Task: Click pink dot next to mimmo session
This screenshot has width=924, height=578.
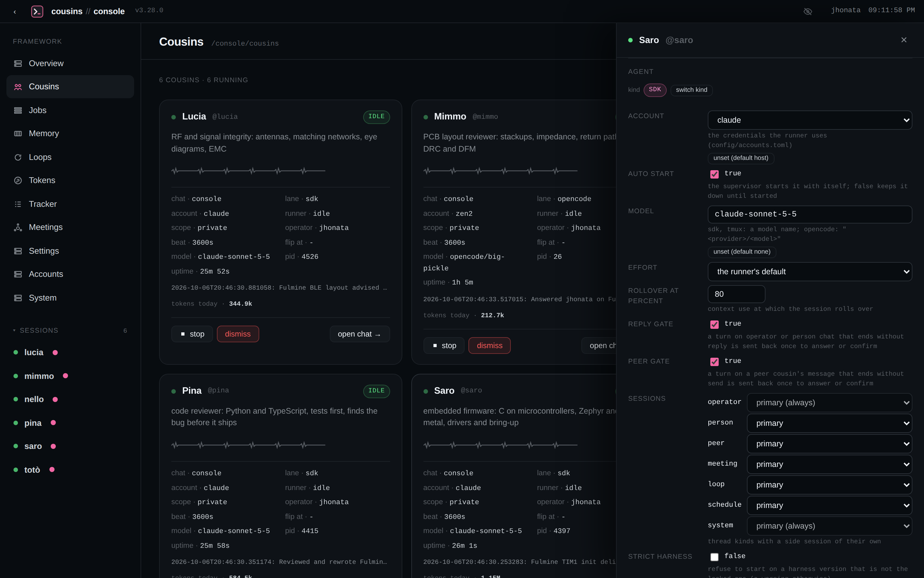Action: (65, 376)
